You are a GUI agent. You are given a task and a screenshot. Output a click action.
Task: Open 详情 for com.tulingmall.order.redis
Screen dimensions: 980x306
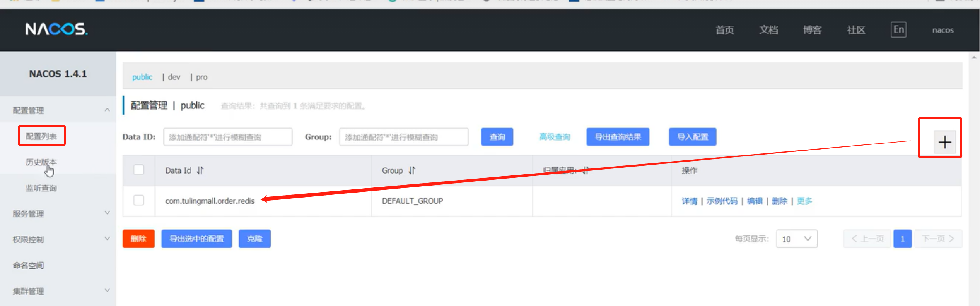(689, 201)
